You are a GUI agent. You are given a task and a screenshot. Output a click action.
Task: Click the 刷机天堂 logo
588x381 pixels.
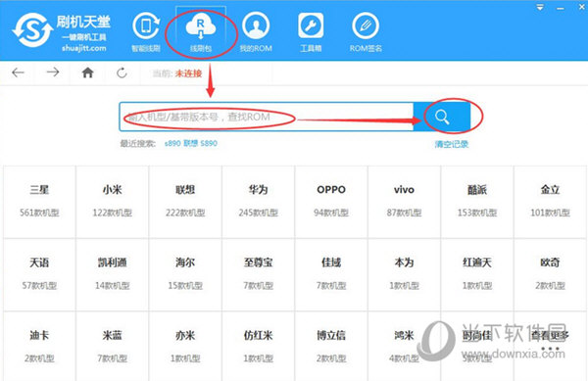pos(62,31)
